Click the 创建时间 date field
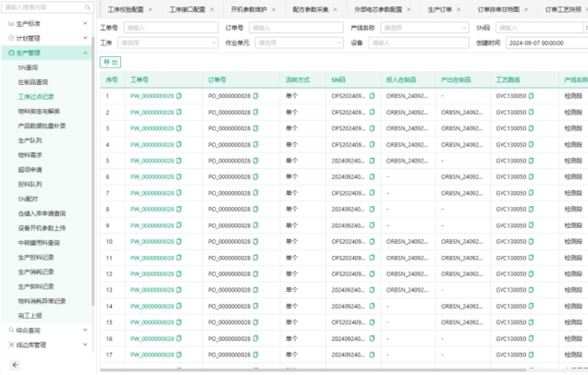588x375 pixels. click(x=545, y=42)
